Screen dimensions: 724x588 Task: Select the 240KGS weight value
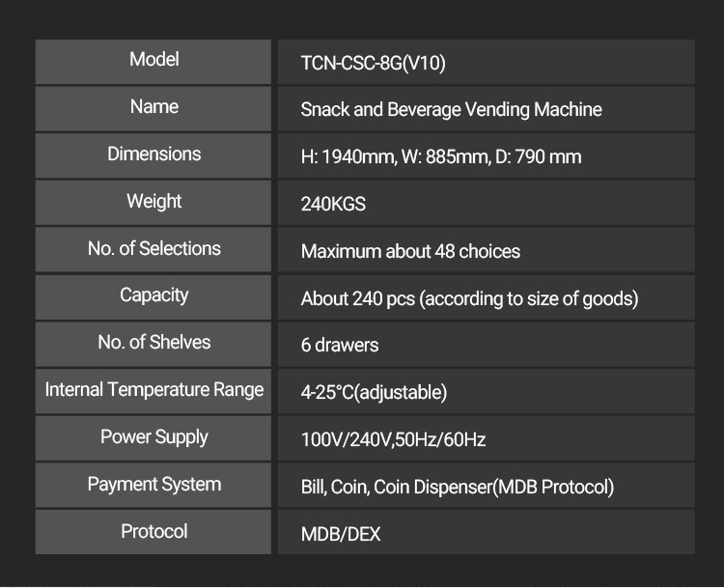pyautogui.click(x=333, y=205)
